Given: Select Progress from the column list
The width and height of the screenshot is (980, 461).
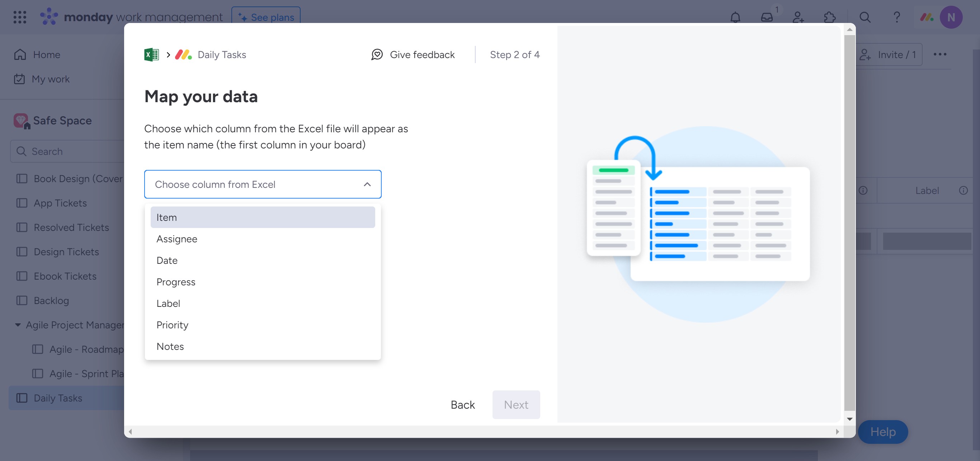Looking at the screenshot, I should (263, 282).
